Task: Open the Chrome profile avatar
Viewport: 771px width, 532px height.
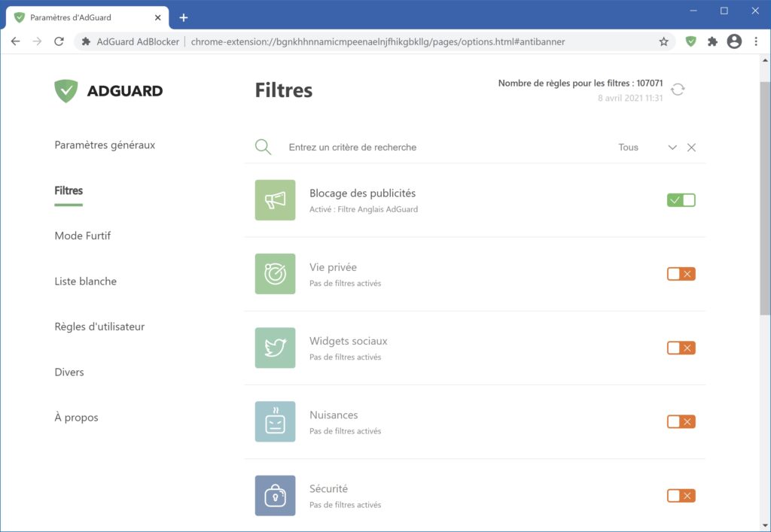Action: tap(734, 41)
